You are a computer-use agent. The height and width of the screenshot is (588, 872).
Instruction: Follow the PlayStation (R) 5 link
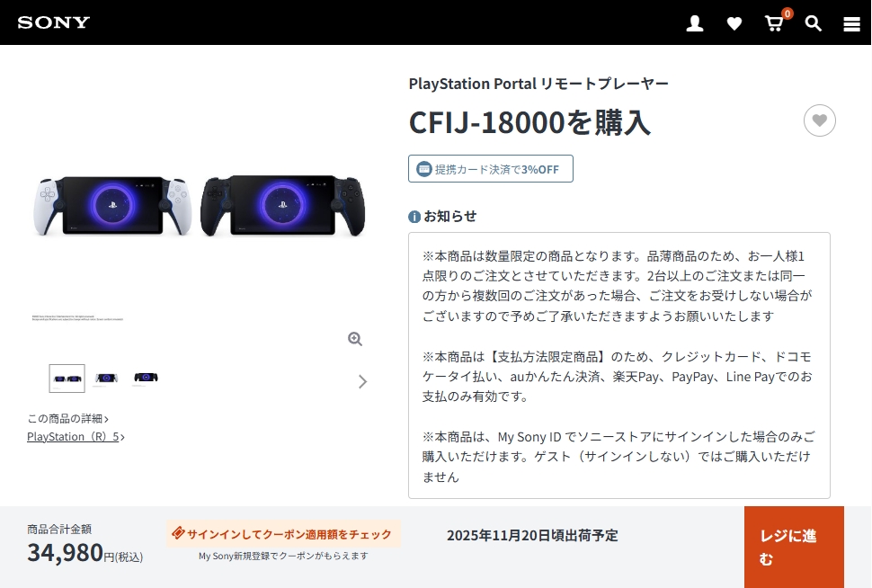[x=76, y=437]
